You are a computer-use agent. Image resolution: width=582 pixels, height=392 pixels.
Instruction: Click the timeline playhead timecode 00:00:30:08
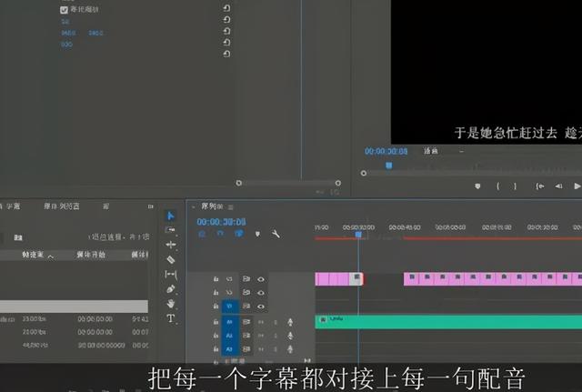[x=221, y=221]
